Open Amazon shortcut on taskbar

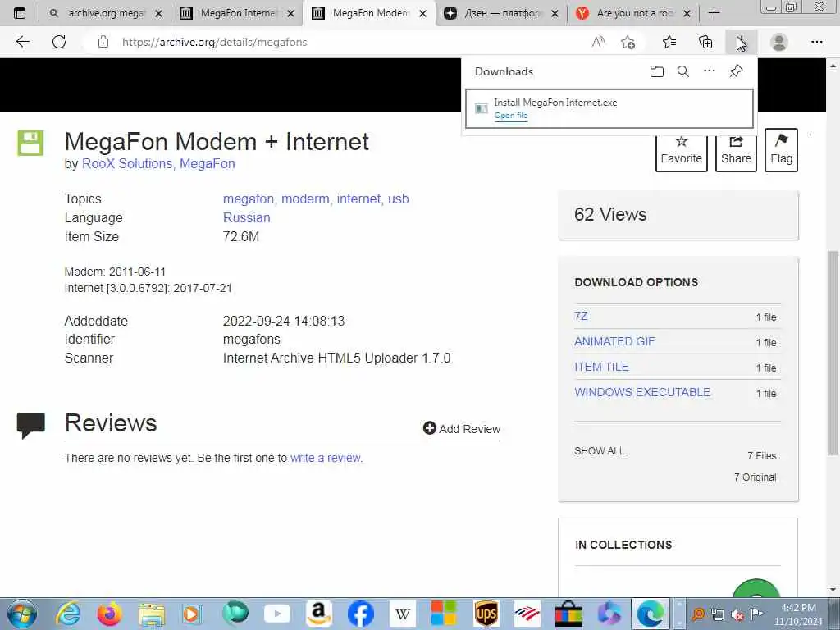(319, 614)
